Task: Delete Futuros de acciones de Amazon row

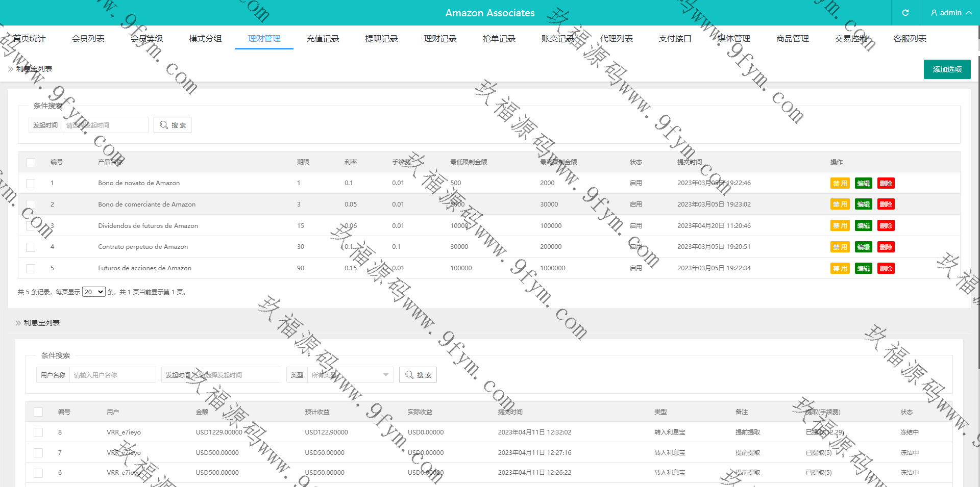Action: pos(886,269)
